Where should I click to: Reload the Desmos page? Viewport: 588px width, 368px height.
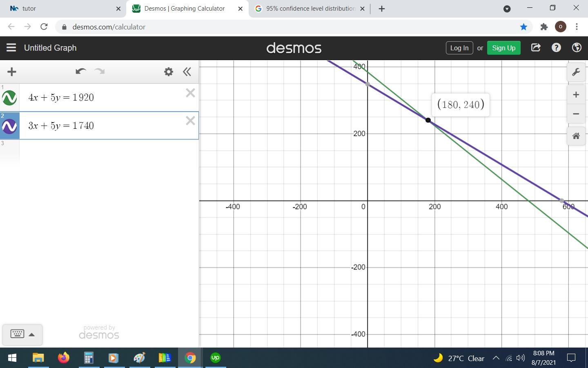pos(44,27)
